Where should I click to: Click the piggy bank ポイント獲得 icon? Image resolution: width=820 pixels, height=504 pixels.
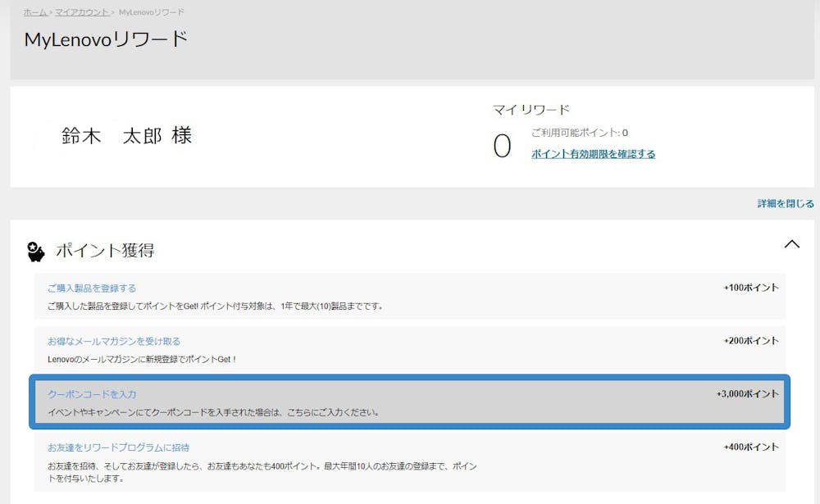[36, 252]
